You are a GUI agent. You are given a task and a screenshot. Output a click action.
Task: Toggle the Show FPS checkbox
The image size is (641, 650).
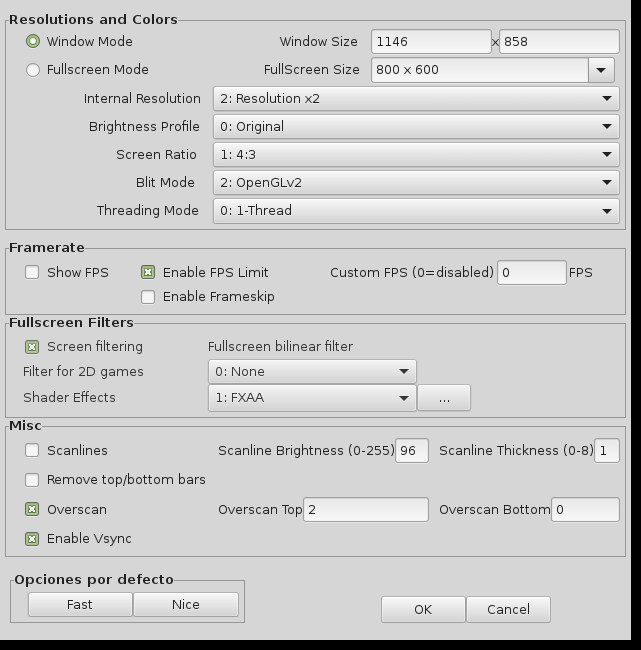coord(32,272)
